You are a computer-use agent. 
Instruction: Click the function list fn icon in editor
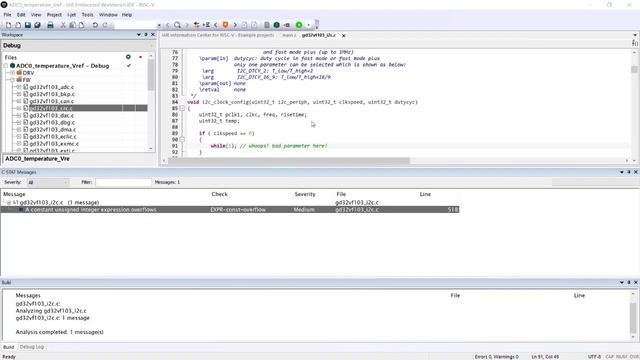tap(635, 43)
